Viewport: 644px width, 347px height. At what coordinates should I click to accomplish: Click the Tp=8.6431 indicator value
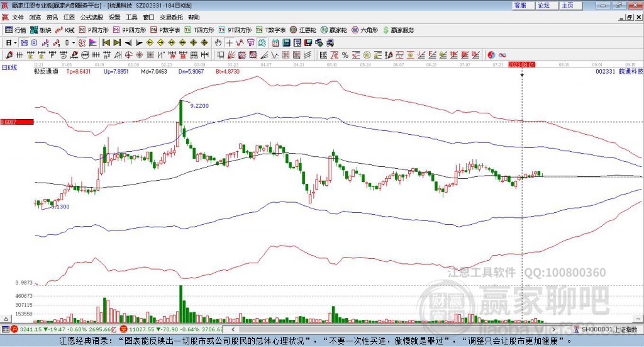[79, 71]
